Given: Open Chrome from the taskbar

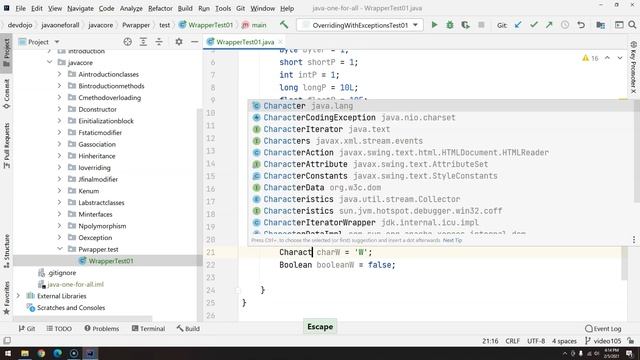Looking at the screenshot, I should (x=41, y=353).
